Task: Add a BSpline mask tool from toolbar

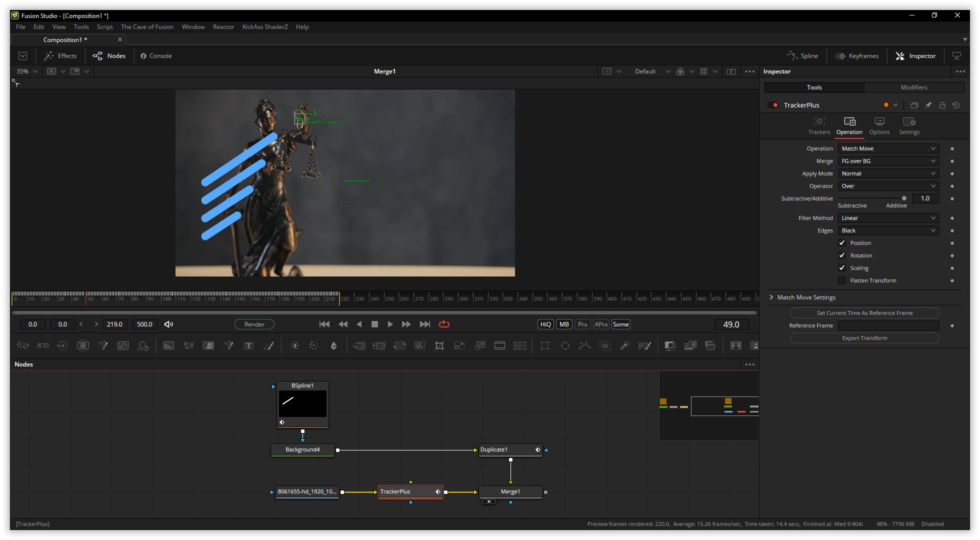Action: pyautogui.click(x=585, y=345)
